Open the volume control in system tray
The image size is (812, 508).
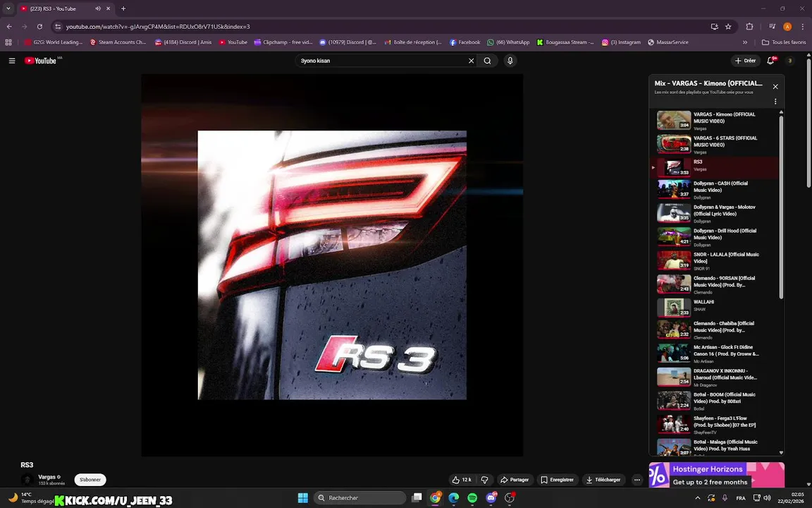[768, 498]
